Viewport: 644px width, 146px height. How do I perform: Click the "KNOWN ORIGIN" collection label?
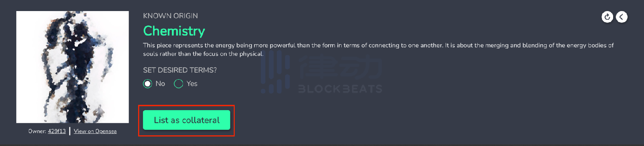171,16
